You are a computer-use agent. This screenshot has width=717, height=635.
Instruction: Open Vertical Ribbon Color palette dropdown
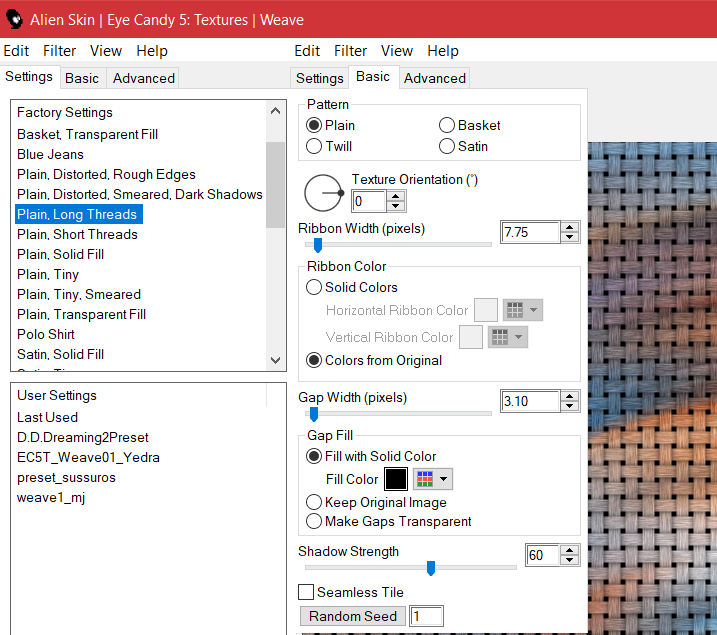pos(507,338)
